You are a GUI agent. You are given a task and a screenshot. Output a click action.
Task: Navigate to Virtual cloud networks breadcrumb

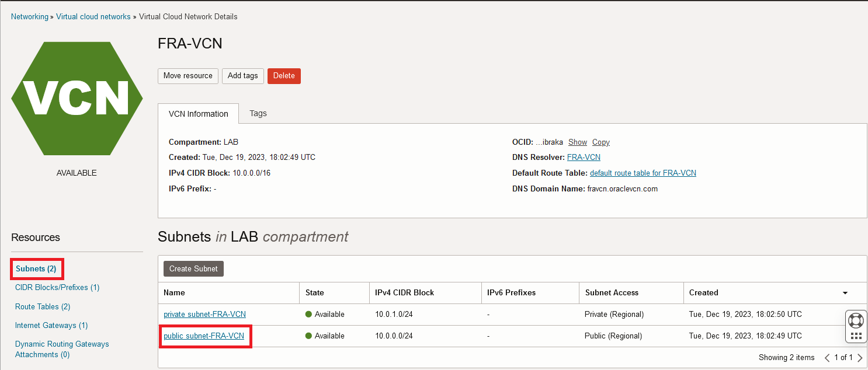pyautogui.click(x=93, y=17)
